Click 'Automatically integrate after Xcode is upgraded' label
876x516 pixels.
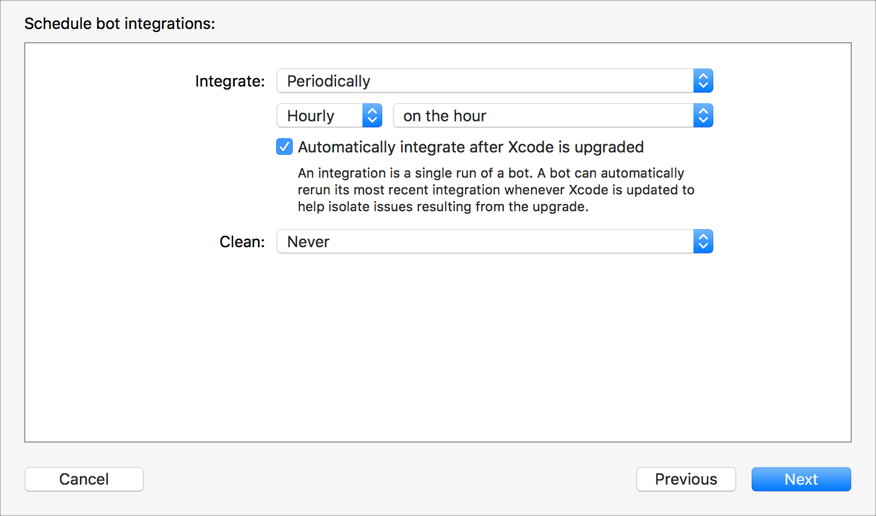[470, 147]
